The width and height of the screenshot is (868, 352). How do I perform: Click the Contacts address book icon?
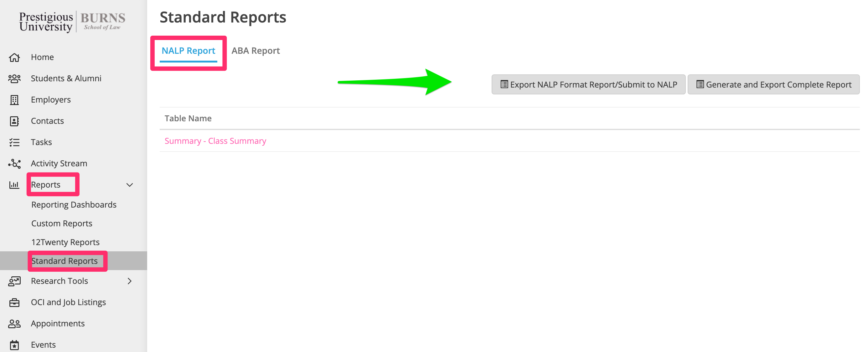(x=14, y=121)
